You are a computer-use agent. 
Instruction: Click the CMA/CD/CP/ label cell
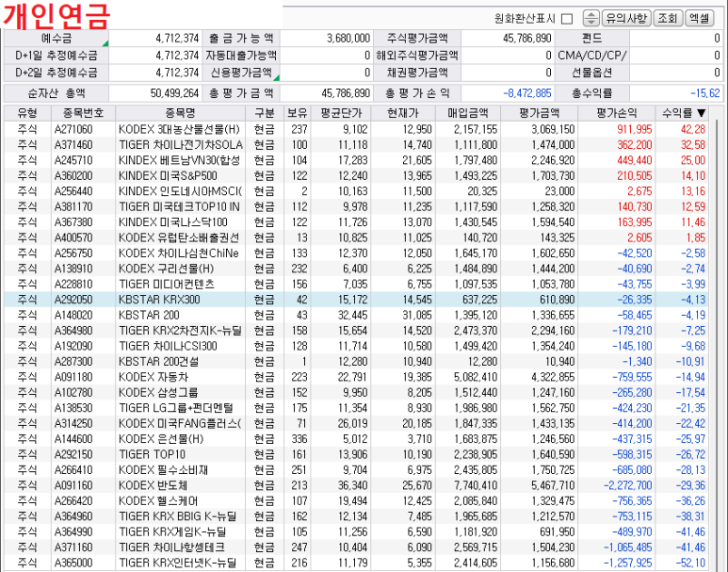(592, 56)
